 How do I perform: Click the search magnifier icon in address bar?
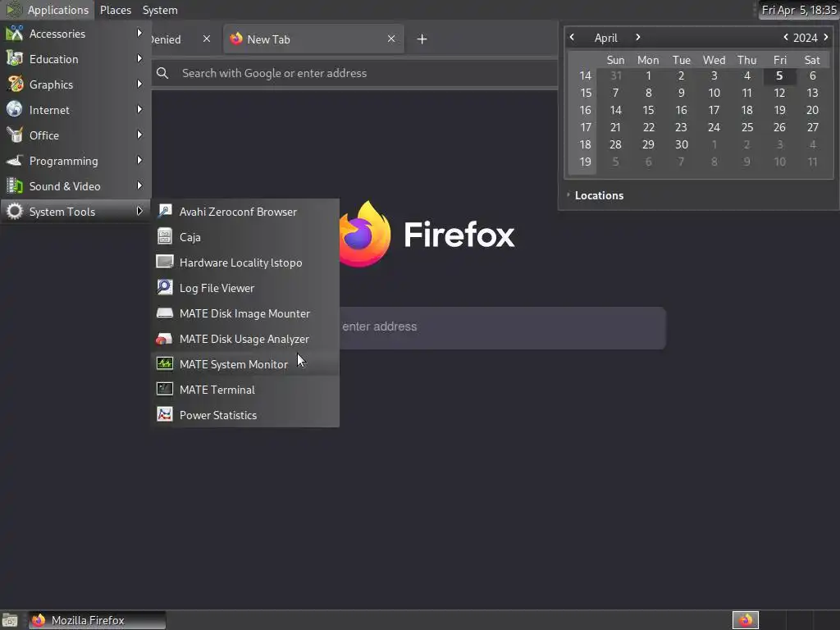[162, 73]
